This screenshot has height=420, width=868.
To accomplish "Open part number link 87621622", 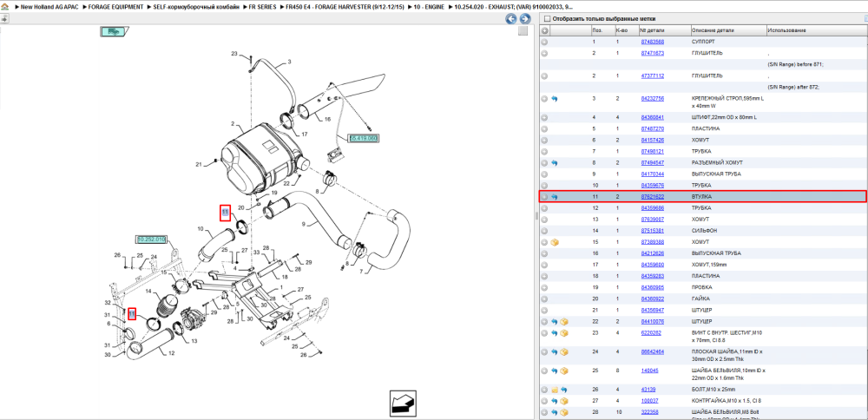I will (652, 196).
